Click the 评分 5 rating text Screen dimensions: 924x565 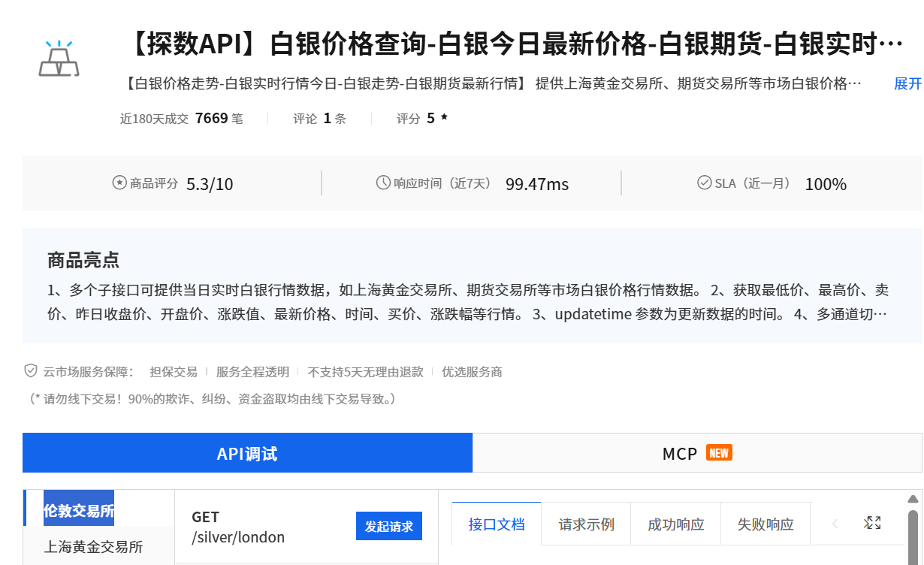pyautogui.click(x=415, y=118)
